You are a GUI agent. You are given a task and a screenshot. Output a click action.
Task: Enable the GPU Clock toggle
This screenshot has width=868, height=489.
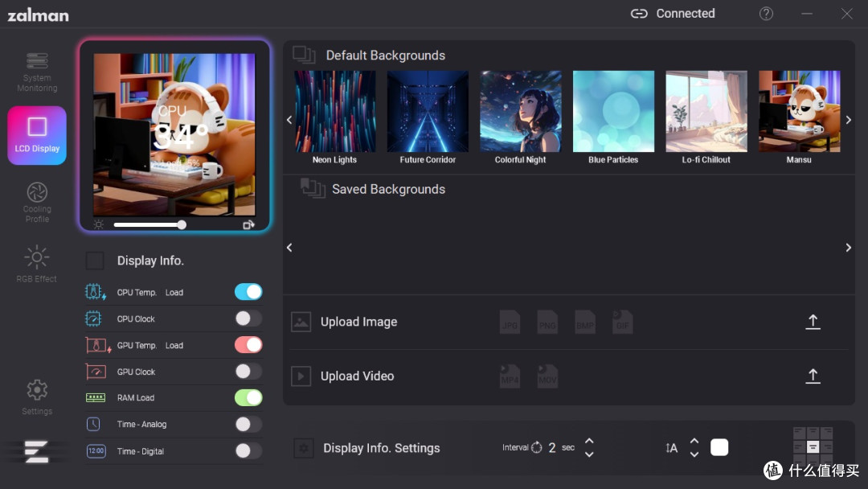click(248, 372)
